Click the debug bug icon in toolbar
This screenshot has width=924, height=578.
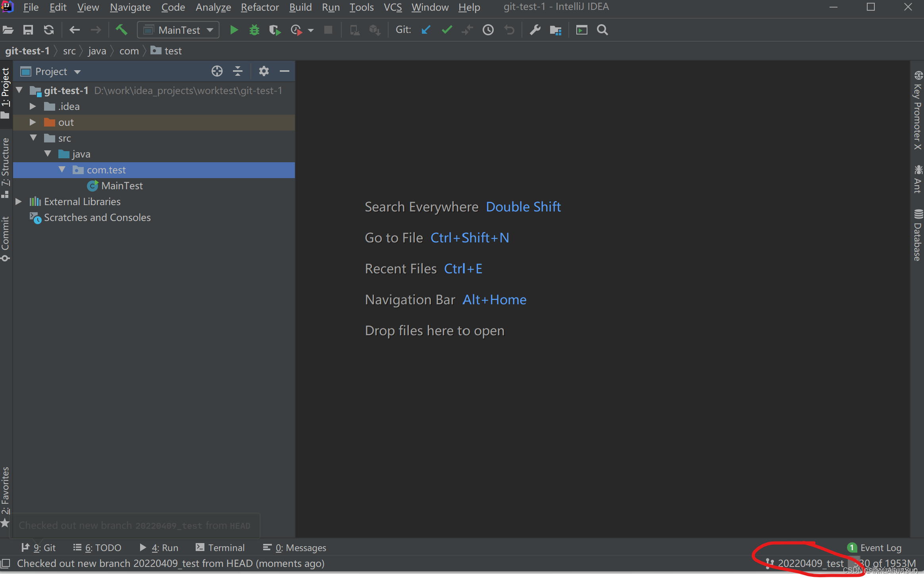tap(254, 29)
